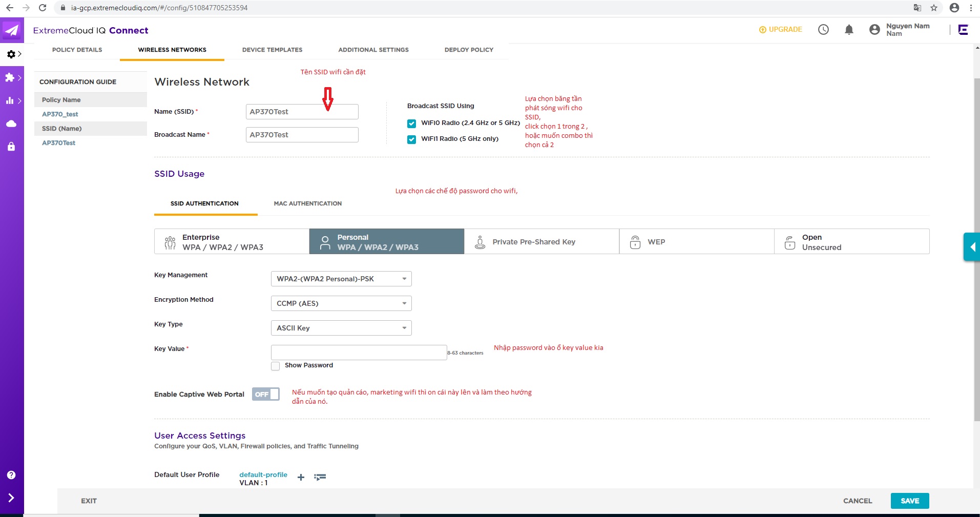Viewport: 980px width, 517px height.
Task: Click the padlock icon in left sidebar
Action: click(11, 147)
